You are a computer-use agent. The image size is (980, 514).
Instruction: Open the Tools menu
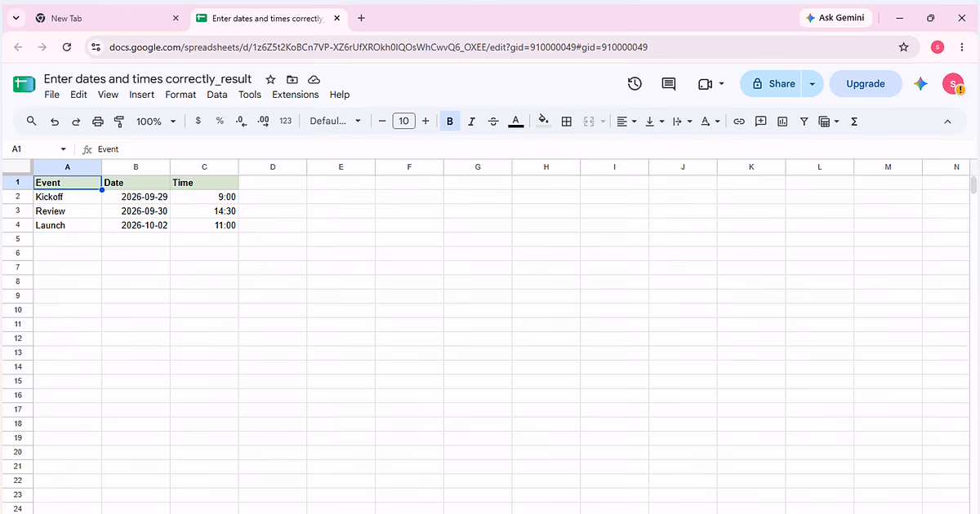click(250, 95)
